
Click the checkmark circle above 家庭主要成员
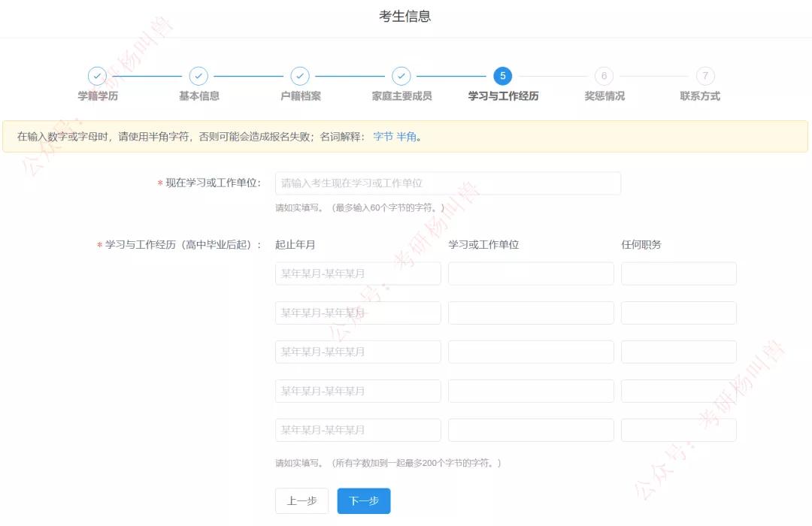click(401, 76)
